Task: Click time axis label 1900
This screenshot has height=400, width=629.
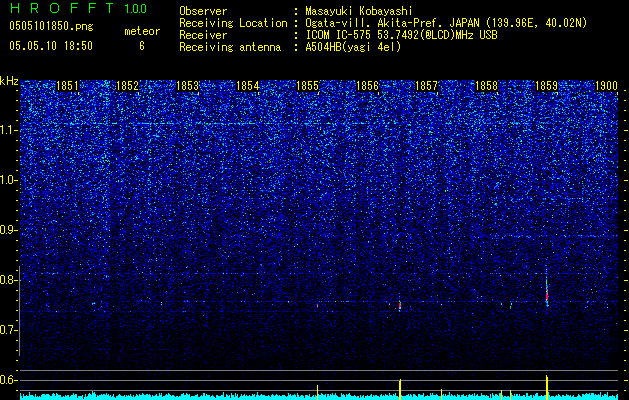Action: point(606,86)
